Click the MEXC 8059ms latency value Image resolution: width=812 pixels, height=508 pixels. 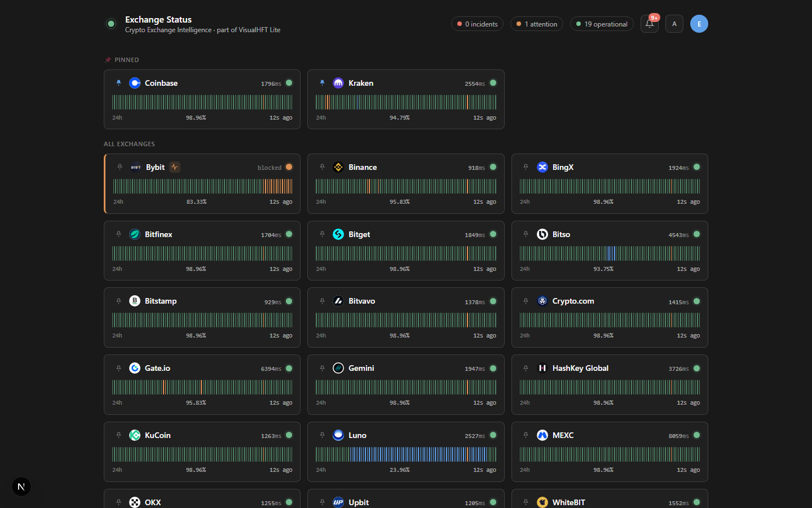point(678,436)
